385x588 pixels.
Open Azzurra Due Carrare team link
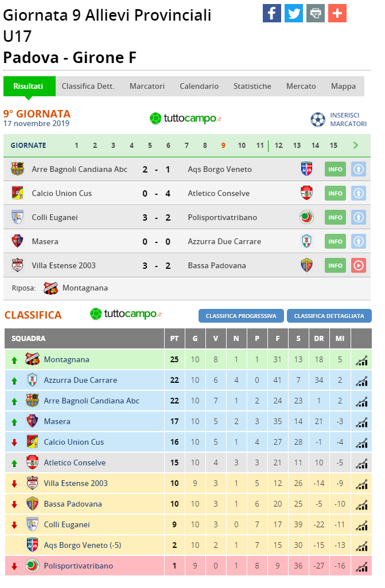(80, 380)
